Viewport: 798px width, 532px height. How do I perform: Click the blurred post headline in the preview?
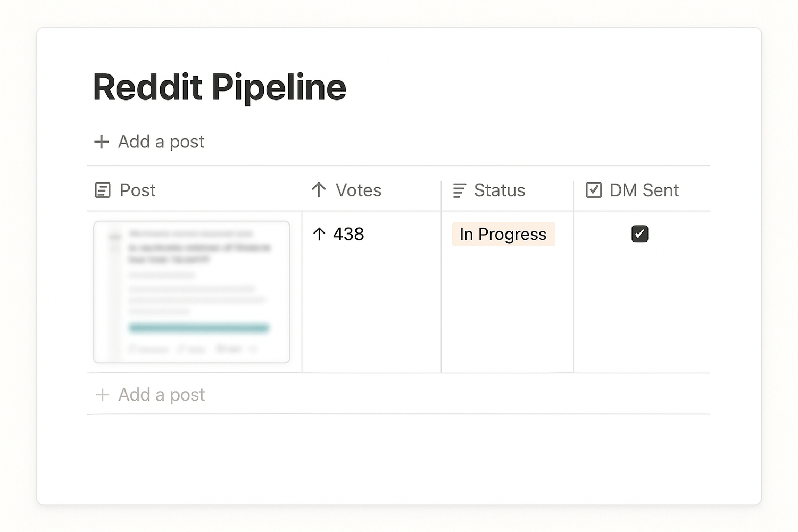[x=199, y=253]
